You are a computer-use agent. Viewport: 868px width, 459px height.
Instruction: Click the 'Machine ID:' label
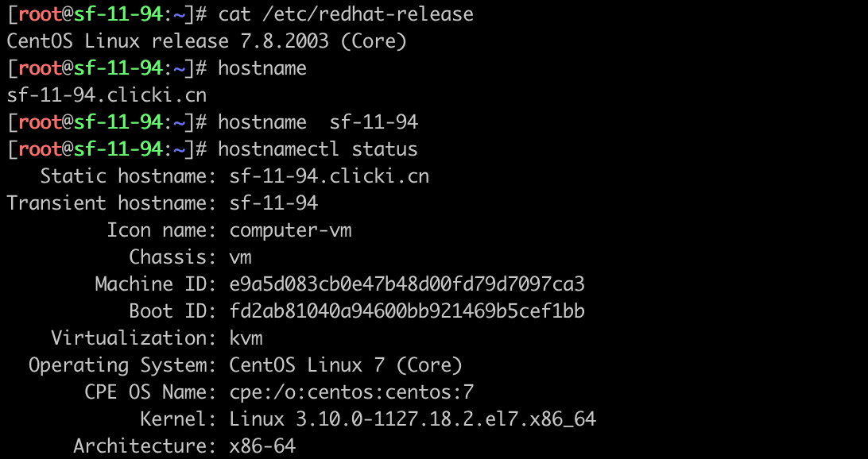[x=156, y=284]
